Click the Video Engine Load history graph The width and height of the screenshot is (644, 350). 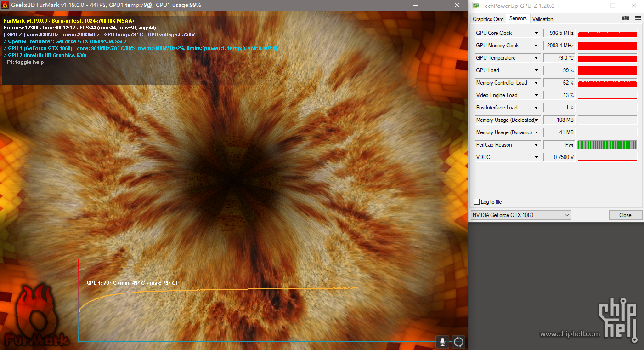pyautogui.click(x=607, y=95)
